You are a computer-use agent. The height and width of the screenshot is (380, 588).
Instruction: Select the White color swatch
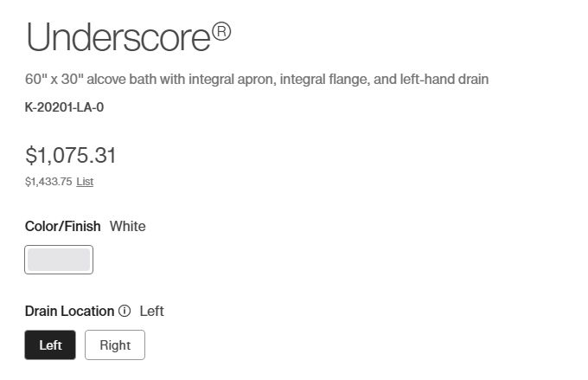coord(59,260)
